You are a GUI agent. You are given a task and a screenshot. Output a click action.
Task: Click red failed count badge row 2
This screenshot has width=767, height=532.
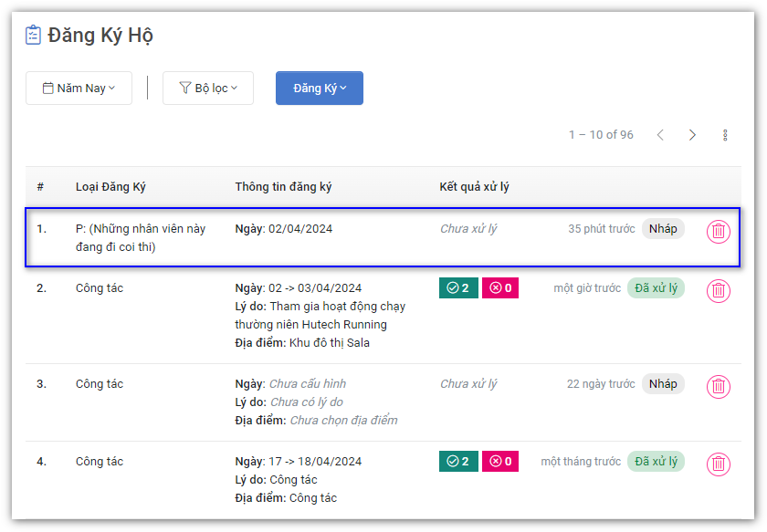click(500, 288)
